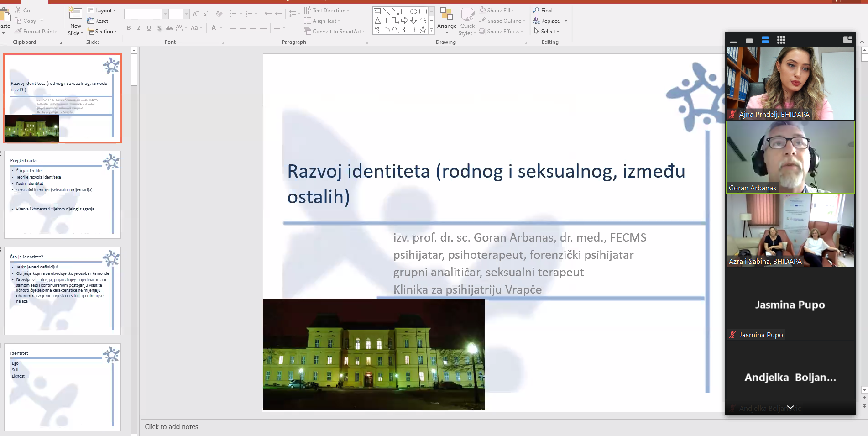This screenshot has width=868, height=436.
Task: Toggle italic formatting
Action: coord(139,28)
